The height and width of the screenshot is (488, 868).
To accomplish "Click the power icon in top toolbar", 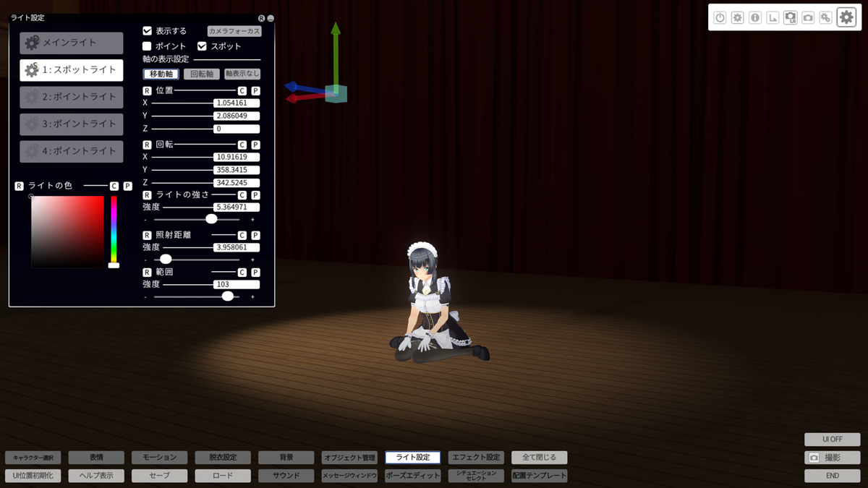I will coord(720,17).
